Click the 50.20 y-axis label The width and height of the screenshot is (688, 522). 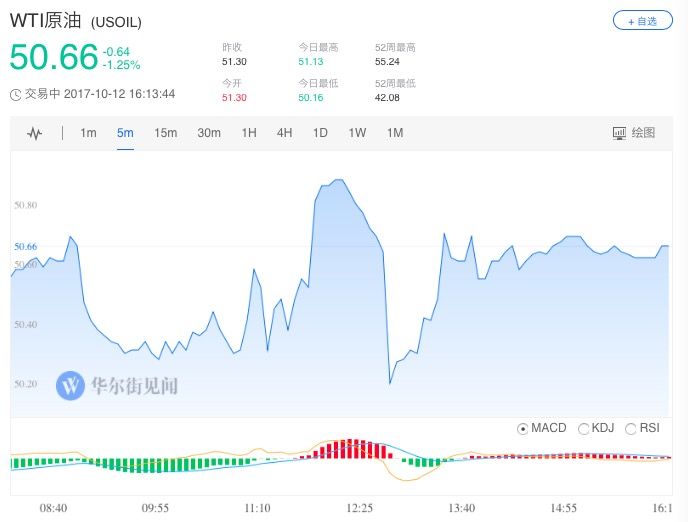point(25,384)
